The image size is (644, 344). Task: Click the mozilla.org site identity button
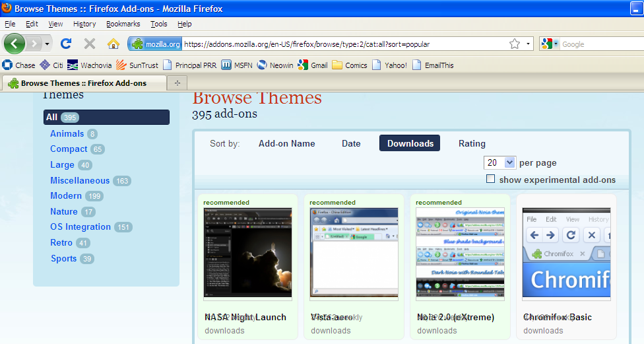coord(155,44)
